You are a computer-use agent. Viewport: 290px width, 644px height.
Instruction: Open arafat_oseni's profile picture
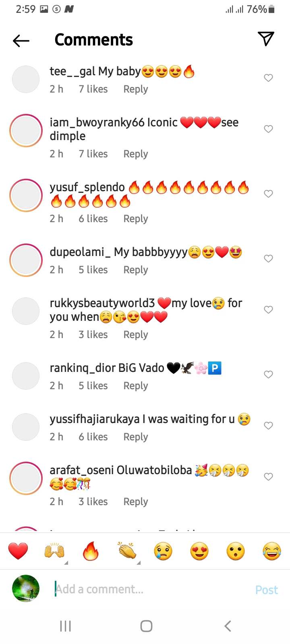(26, 478)
